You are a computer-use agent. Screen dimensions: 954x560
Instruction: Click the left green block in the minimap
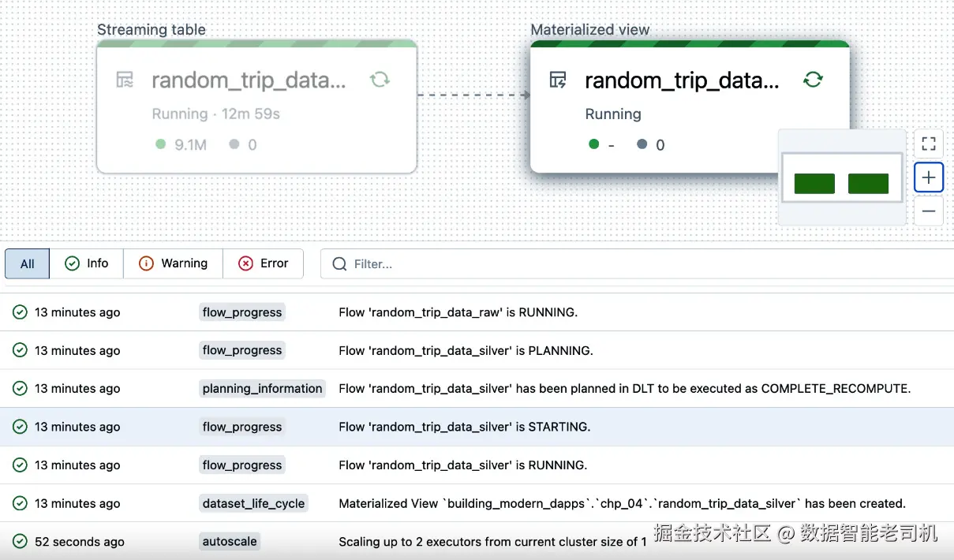click(814, 184)
